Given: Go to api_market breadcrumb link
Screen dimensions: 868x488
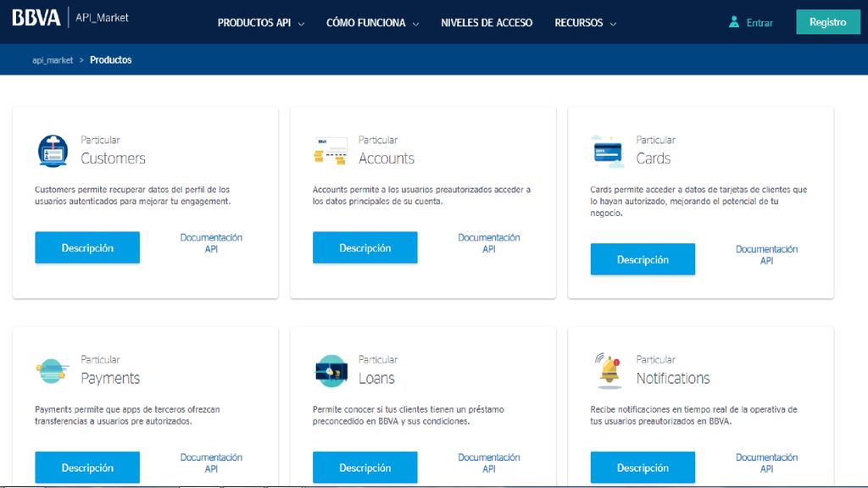Looking at the screenshot, I should click(53, 60).
